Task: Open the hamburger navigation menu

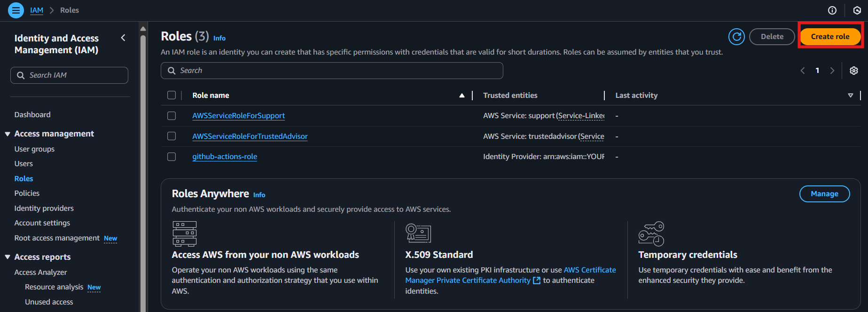Action: point(16,10)
